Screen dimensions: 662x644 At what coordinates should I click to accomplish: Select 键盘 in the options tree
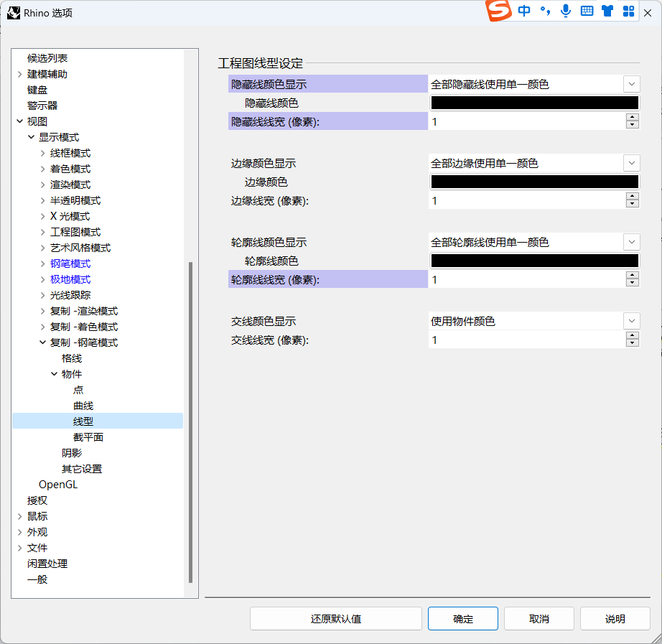tap(37, 90)
